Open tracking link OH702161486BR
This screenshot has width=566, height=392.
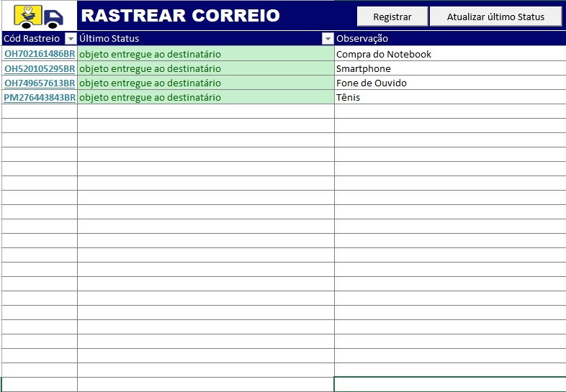(40, 54)
